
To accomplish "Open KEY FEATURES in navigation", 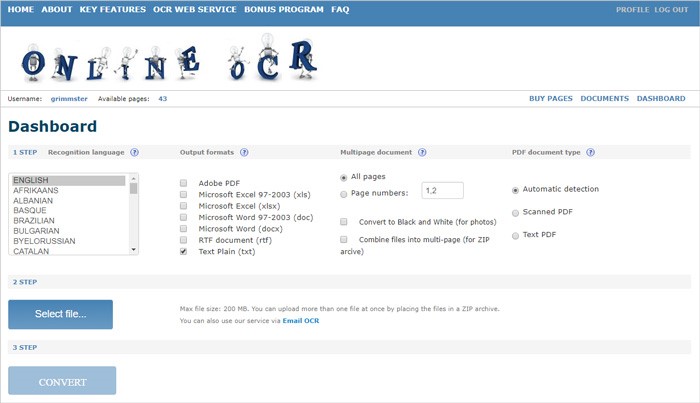I will 112,9.
